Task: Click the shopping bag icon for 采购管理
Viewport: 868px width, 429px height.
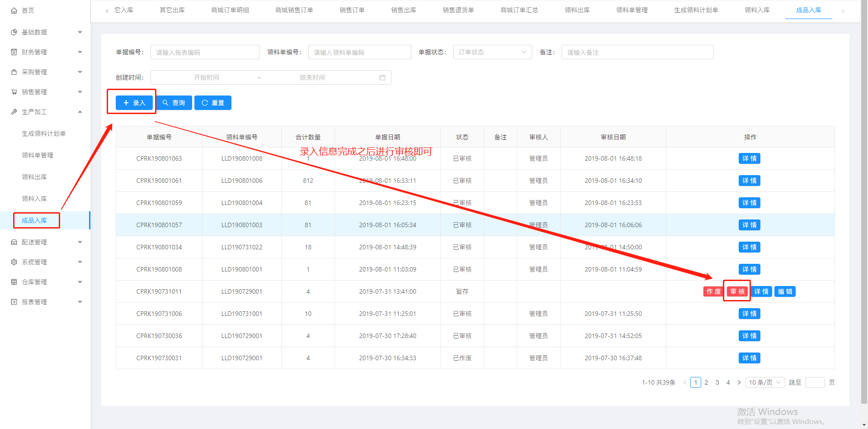Action: (14, 72)
